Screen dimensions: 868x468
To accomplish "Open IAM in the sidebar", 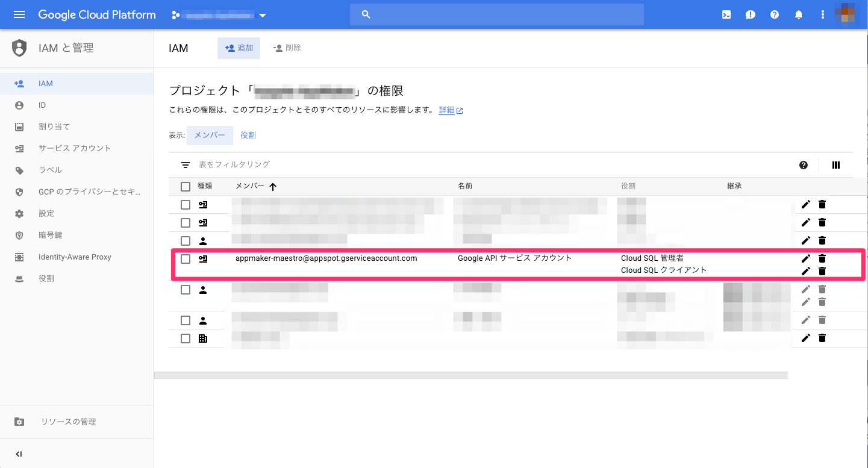I will point(76,84).
